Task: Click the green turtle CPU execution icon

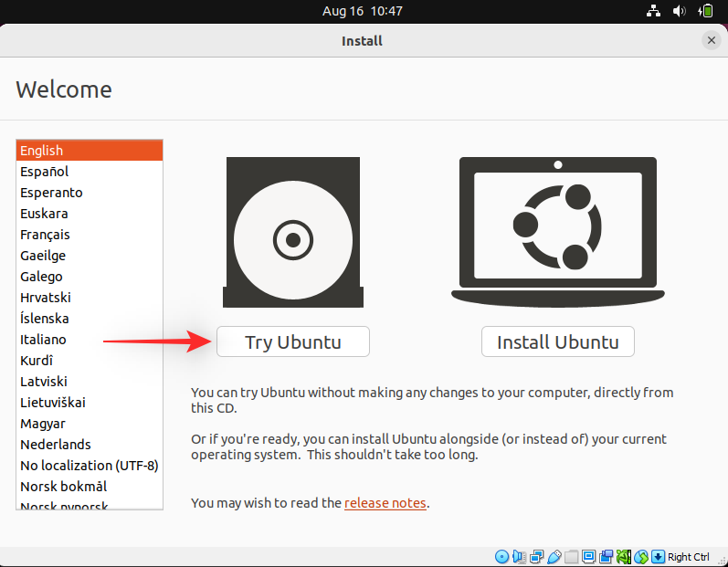Action: click(623, 556)
